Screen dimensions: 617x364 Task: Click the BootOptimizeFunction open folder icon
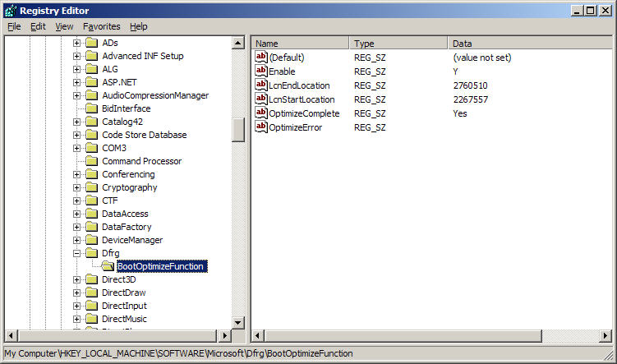tap(107, 266)
